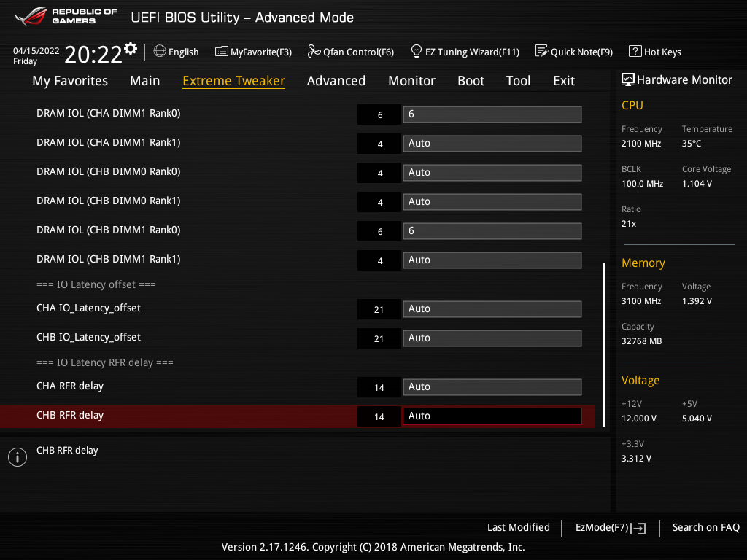Edit CHB IO_Latency_offset Auto field
Viewport: 747px width, 560px height.
coord(492,338)
